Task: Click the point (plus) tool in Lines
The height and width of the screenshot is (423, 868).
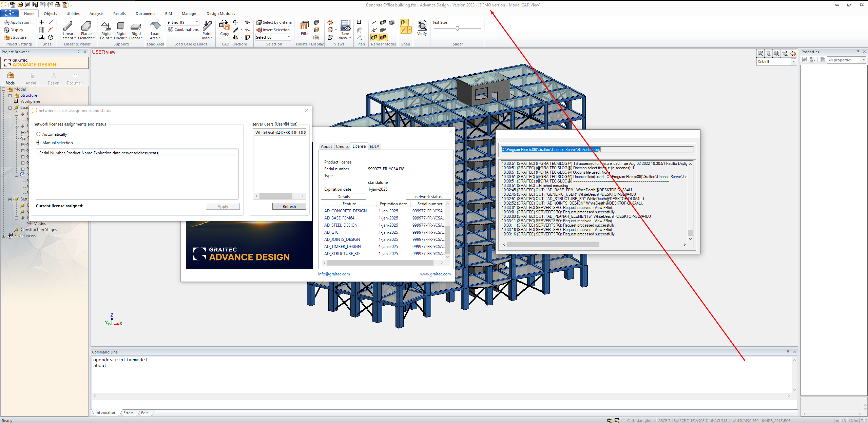Action: (x=42, y=22)
